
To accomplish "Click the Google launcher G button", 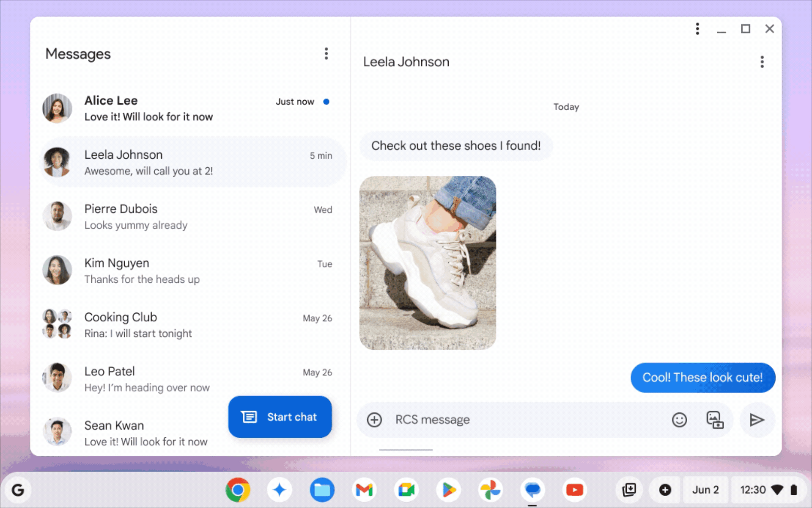I will pyautogui.click(x=18, y=490).
